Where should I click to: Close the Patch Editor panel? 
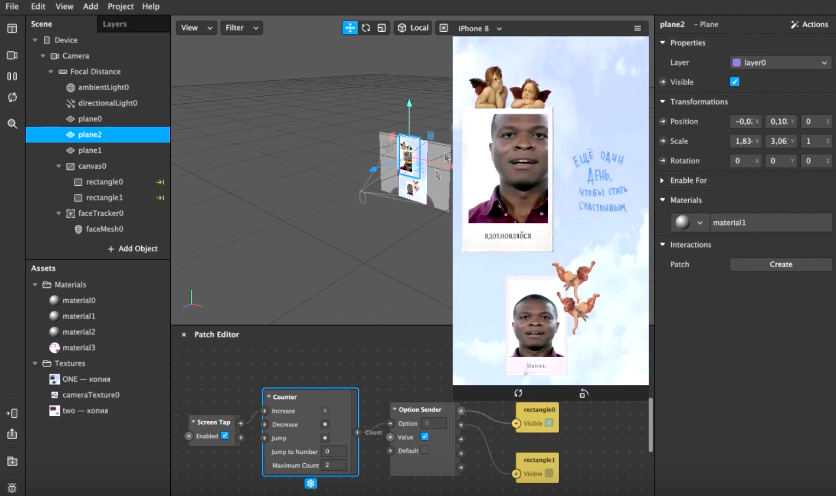pyautogui.click(x=184, y=334)
